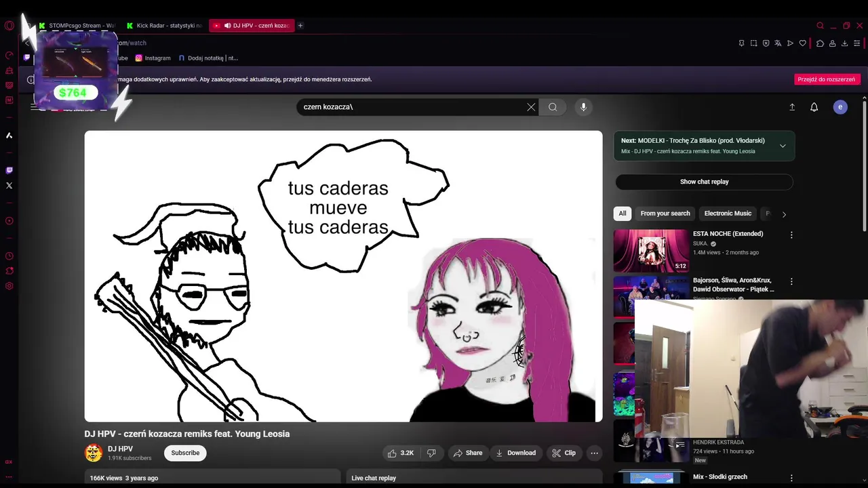Click the tab search magnifier in the title bar
Screen dimensions: 868x488
point(820,26)
